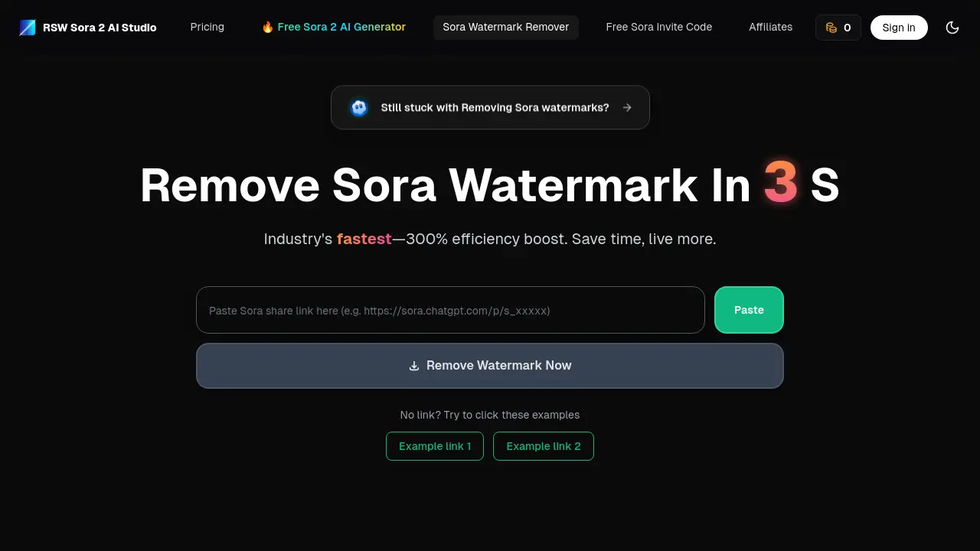Click the RSW Sora 2 AI Studio logo icon

click(28, 28)
